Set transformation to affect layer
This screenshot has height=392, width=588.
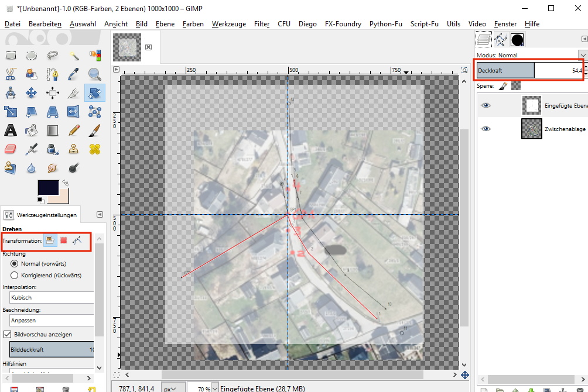(x=50, y=240)
